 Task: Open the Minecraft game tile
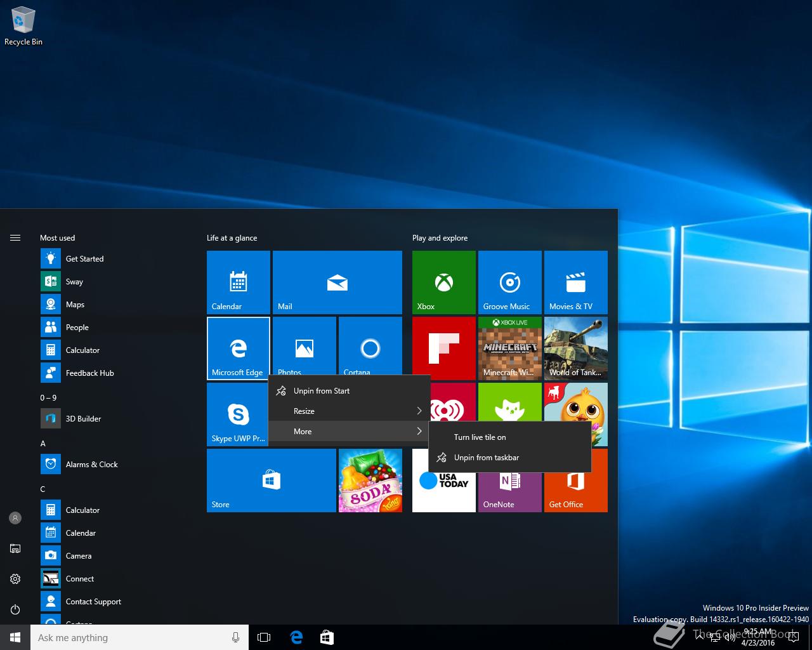[x=509, y=348]
